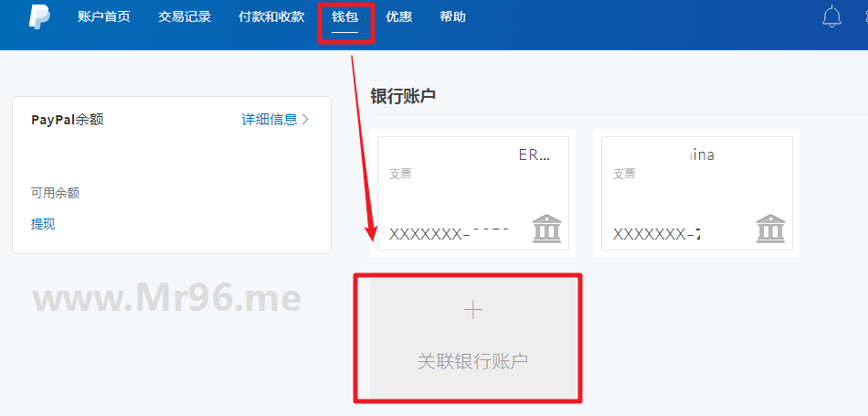
Task: Open notifications with the bell icon
Action: [831, 16]
